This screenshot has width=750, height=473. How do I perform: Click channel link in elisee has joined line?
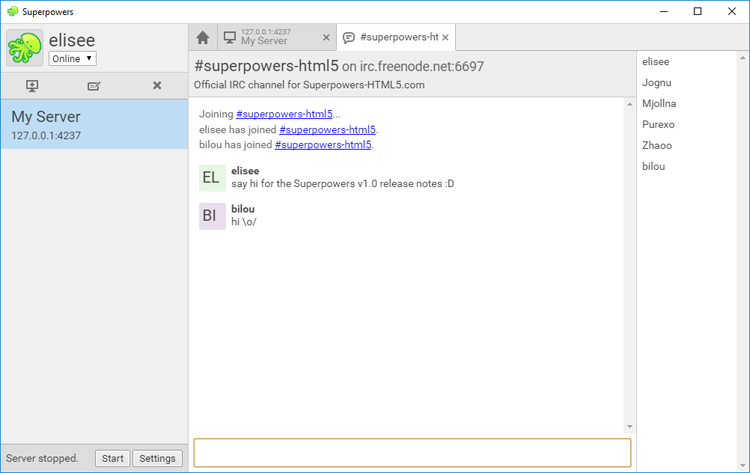pyautogui.click(x=327, y=130)
